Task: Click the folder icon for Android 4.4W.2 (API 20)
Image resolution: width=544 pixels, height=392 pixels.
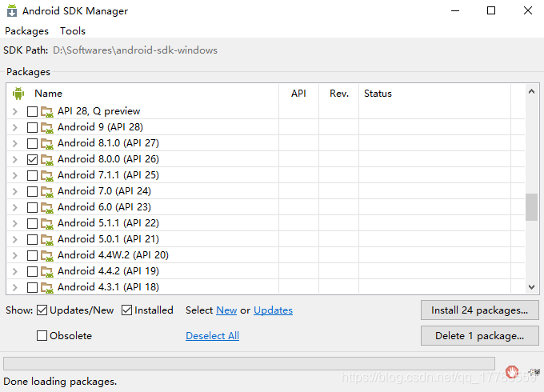Action: coord(47,255)
